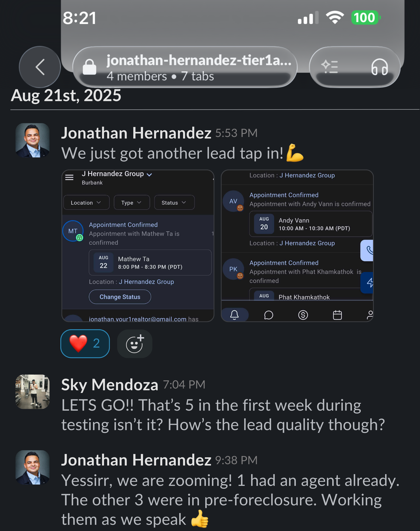Viewport: 420px width, 531px height.
Task: Tap the chat bubble icon in attached image
Action: coord(269,315)
